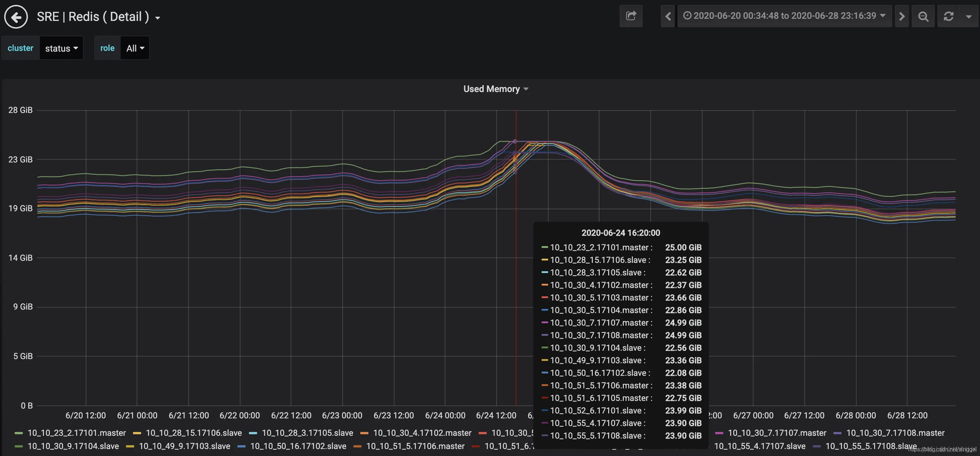Shift time range forward with right chevron
980x456 pixels.
[x=901, y=16]
